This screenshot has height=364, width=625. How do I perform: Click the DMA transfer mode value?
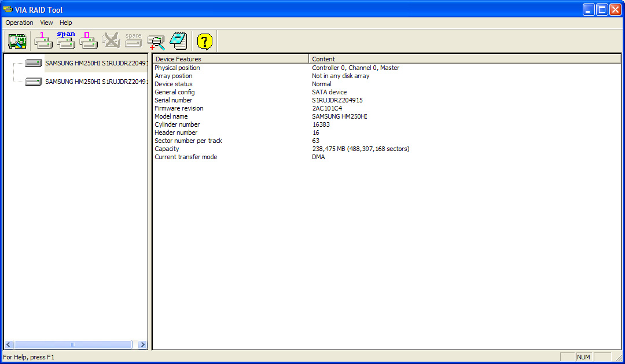(x=318, y=157)
